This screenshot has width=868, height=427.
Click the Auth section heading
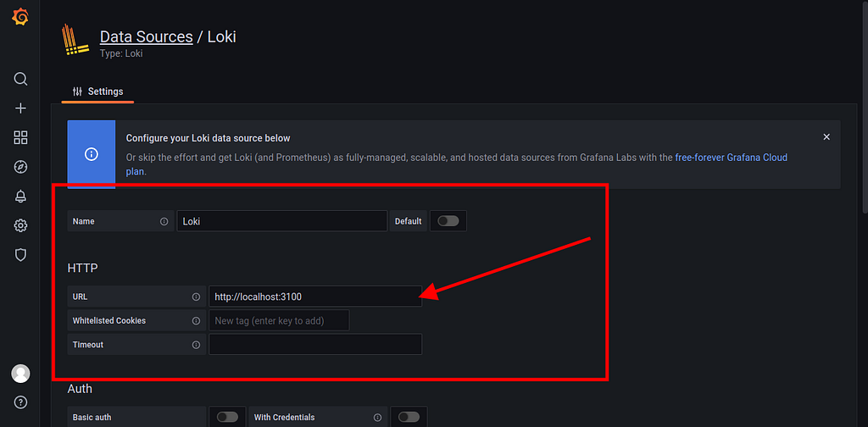click(80, 389)
